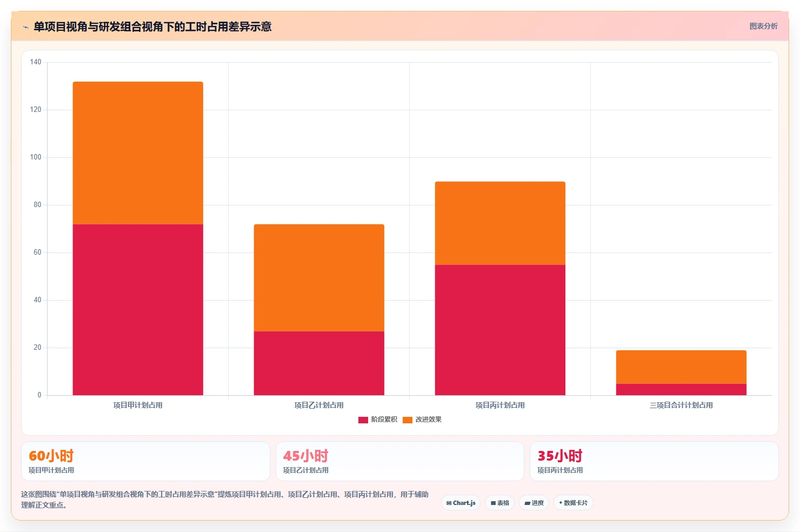Click the red segment of the 项目丙计划占用 bar

(x=500, y=330)
